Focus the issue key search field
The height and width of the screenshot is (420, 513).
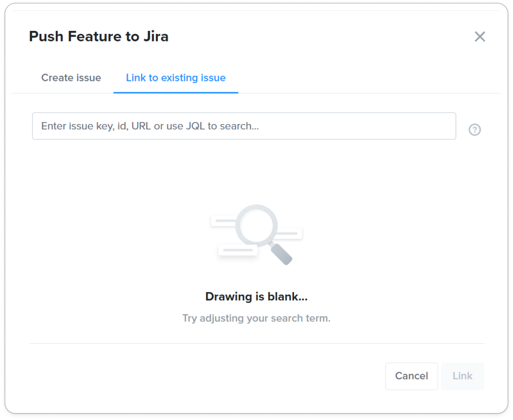coord(244,126)
